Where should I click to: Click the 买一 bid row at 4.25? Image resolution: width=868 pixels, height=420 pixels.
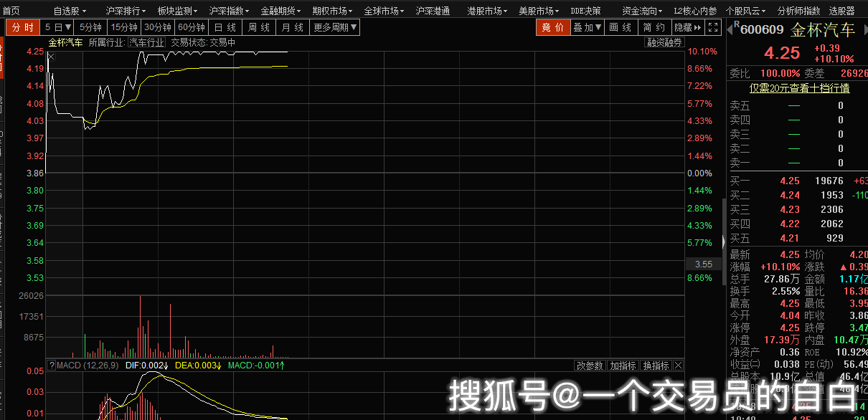coord(798,181)
